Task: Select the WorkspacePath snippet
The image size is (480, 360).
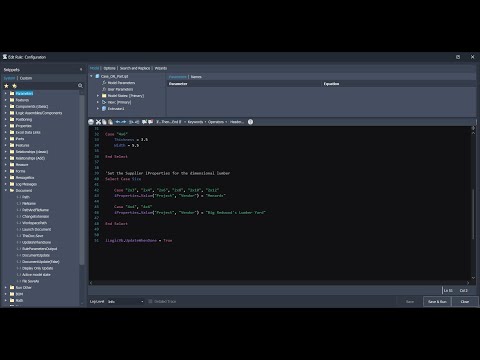Action: pos(34,223)
